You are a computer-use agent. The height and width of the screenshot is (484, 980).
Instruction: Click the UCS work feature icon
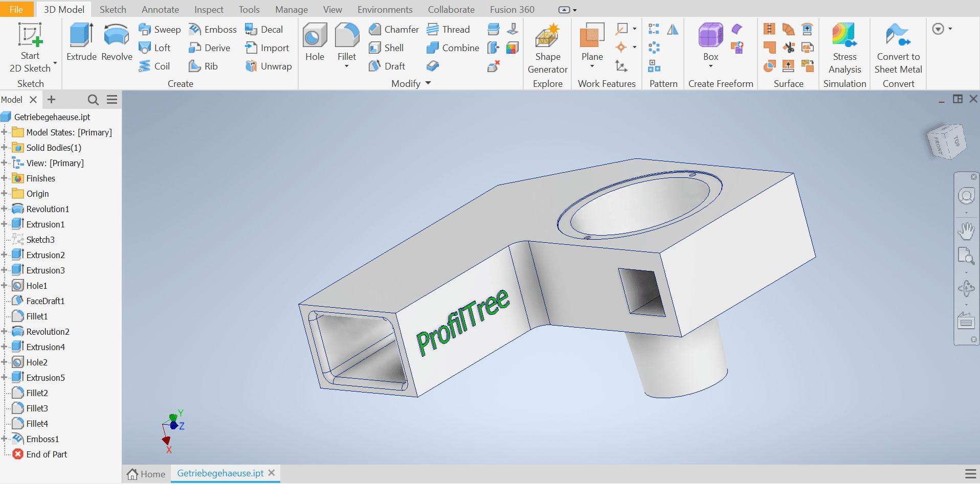[x=621, y=66]
